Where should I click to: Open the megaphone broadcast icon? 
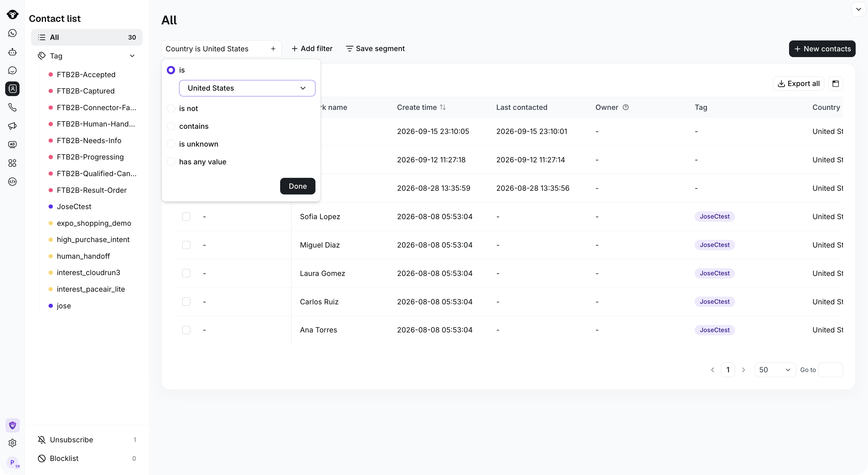tap(12, 126)
